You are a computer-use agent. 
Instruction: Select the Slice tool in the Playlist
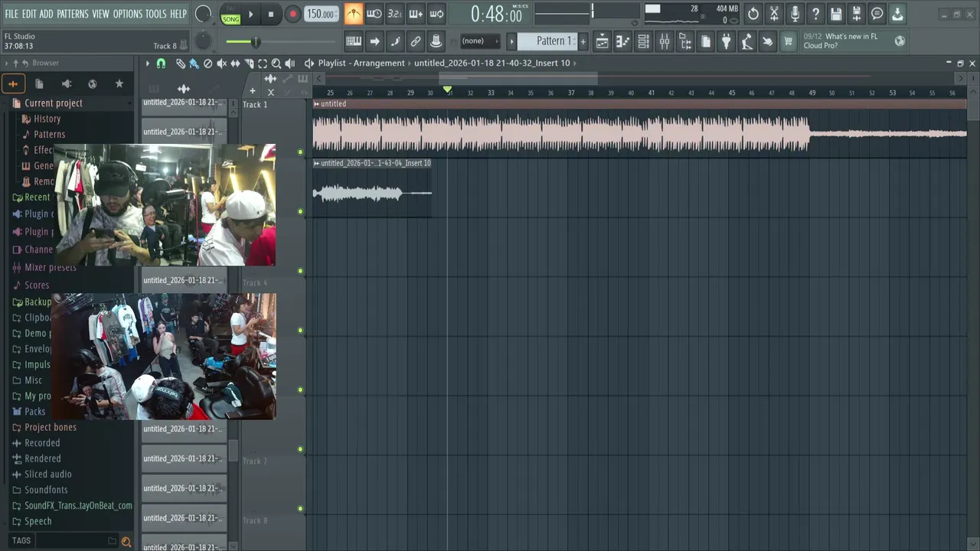pyautogui.click(x=250, y=64)
